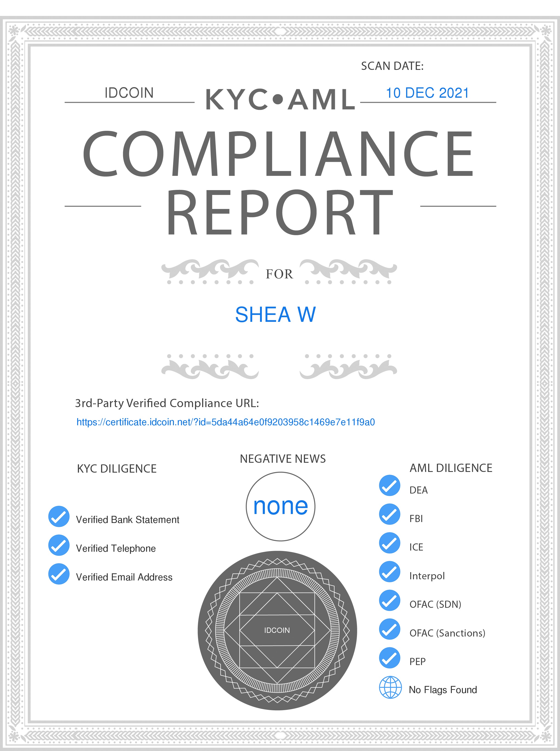Click the IDCOIN seal emblem
Viewport: 560px width, 751px height.
(277, 630)
